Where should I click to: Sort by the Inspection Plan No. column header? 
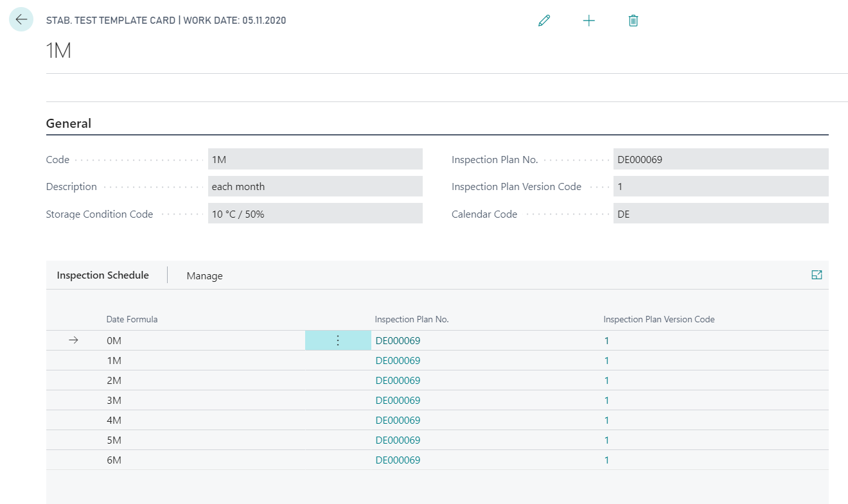pyautogui.click(x=412, y=319)
